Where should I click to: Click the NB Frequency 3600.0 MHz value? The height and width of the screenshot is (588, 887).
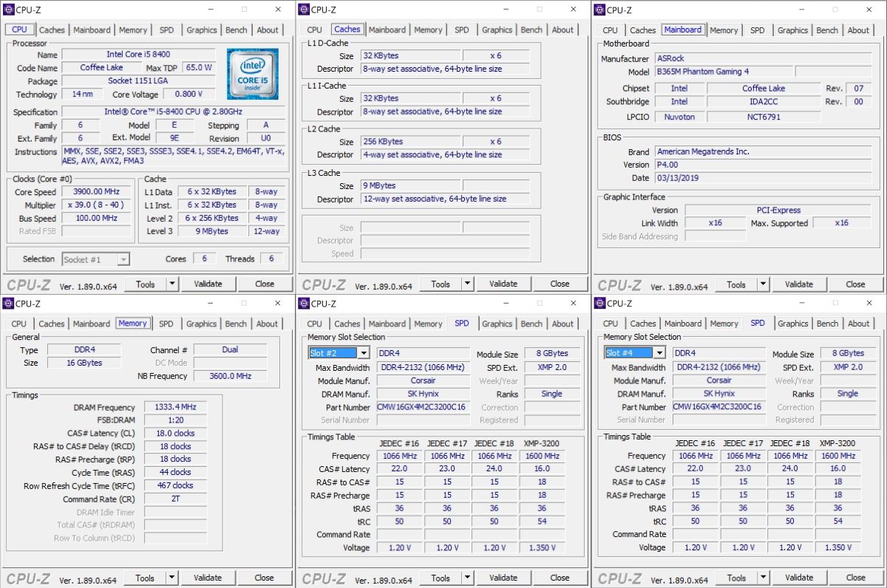(x=230, y=376)
